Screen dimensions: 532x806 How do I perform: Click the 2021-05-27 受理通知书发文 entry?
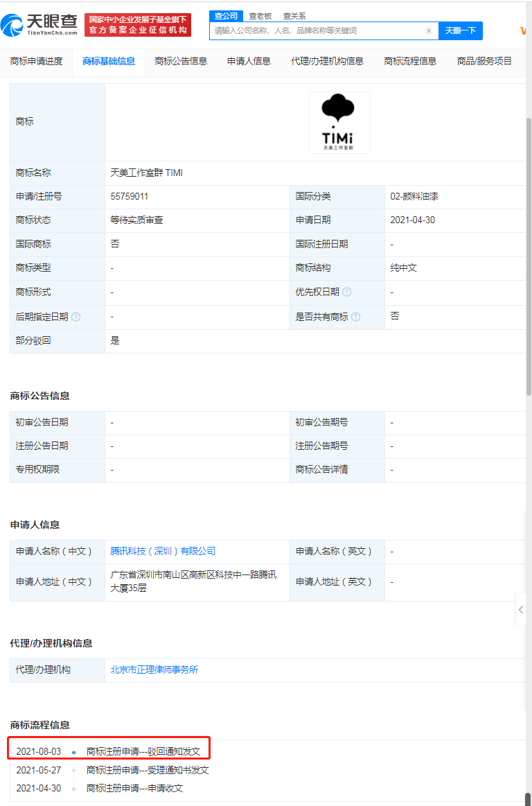point(113,769)
